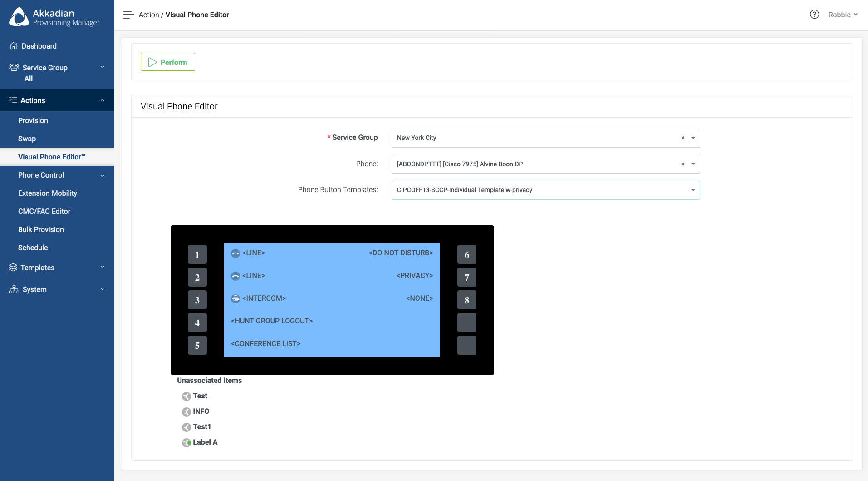This screenshot has width=868, height=481.
Task: Open the Phone Button Templates dropdown
Action: pyautogui.click(x=693, y=190)
